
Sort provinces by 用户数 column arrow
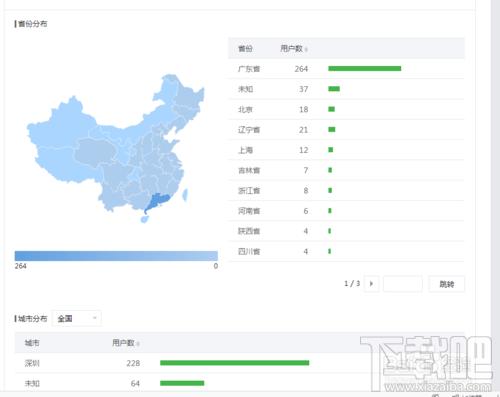(x=306, y=50)
